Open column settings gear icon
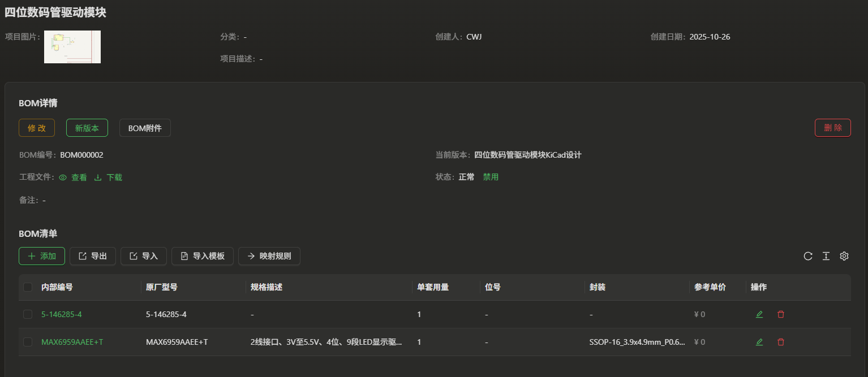868x377 pixels. point(844,256)
